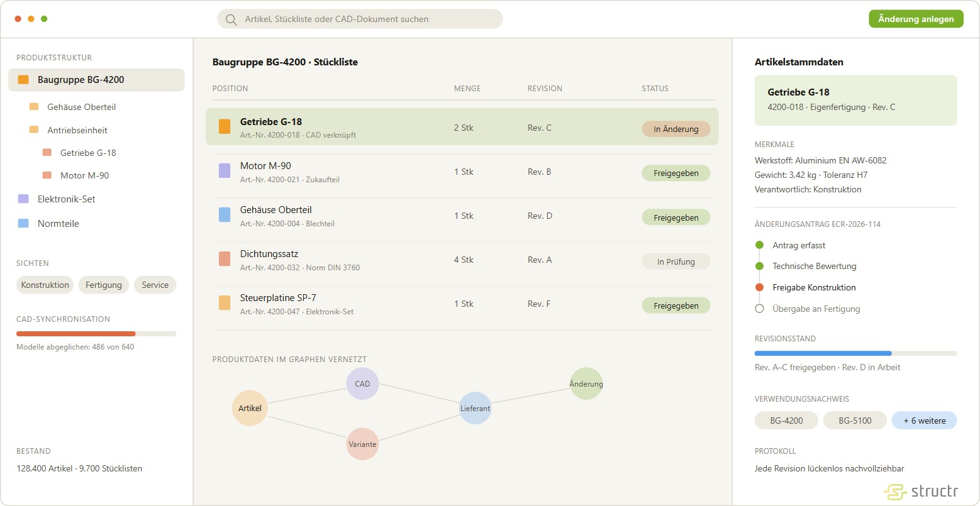The width and height of the screenshot is (980, 506).
Task: Click the red Dichtungssatz row icon
Action: point(225,258)
